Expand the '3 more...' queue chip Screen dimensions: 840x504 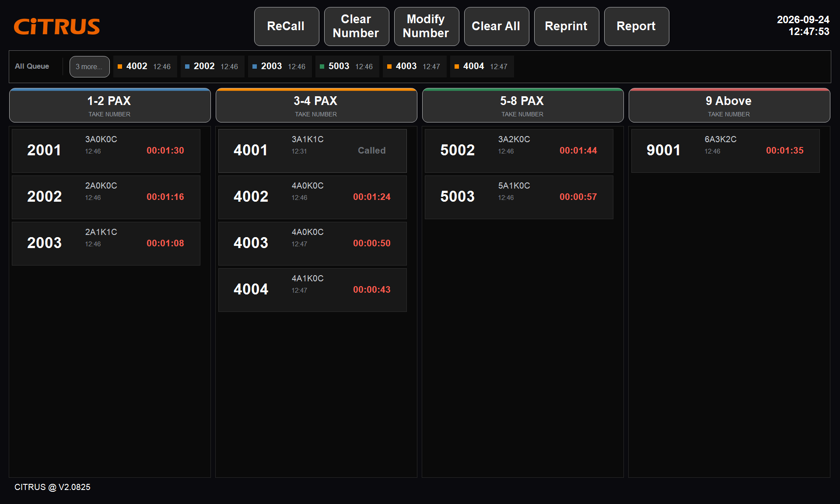tap(89, 66)
